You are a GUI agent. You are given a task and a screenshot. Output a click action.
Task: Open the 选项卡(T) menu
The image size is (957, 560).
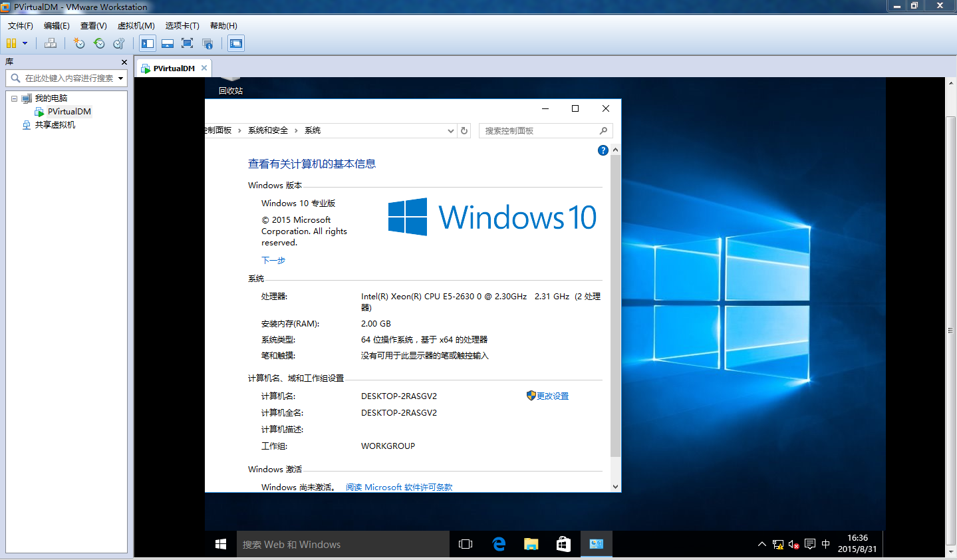coord(182,26)
